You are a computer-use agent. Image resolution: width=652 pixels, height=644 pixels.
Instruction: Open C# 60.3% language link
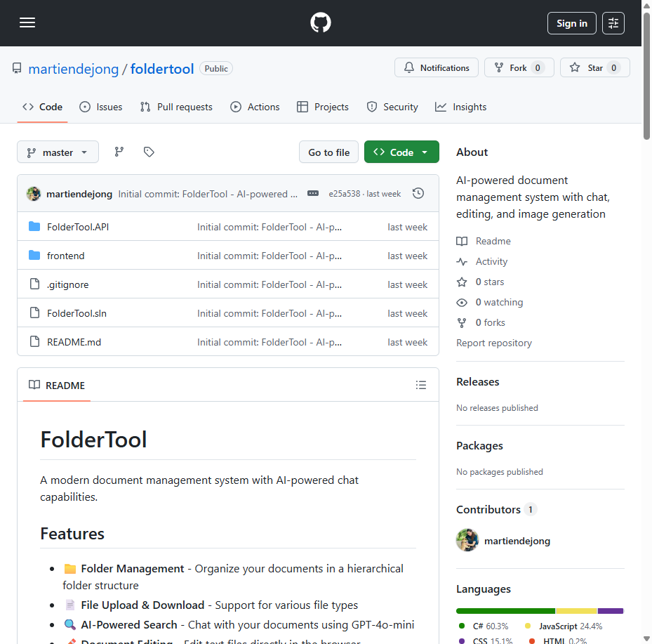tap(484, 626)
